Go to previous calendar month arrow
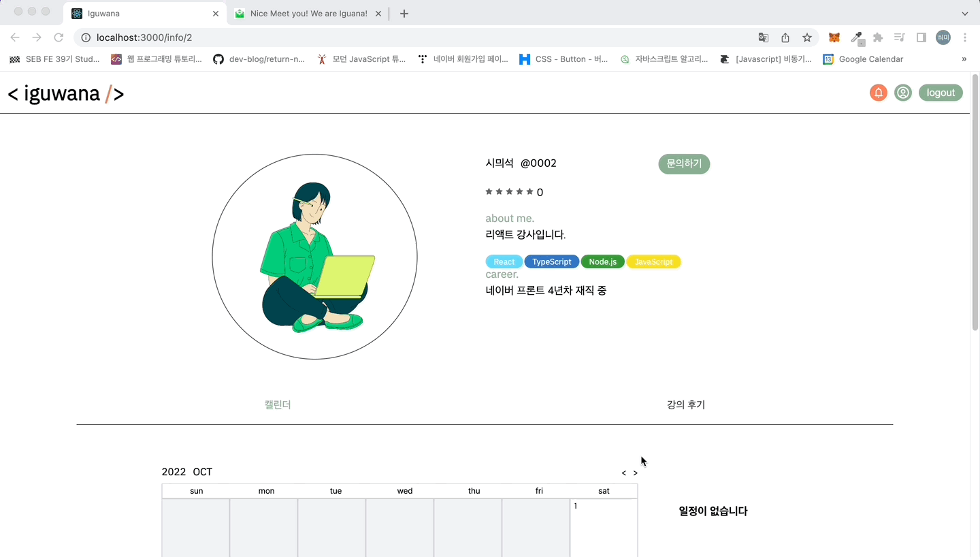The height and width of the screenshot is (557, 980). pos(624,473)
